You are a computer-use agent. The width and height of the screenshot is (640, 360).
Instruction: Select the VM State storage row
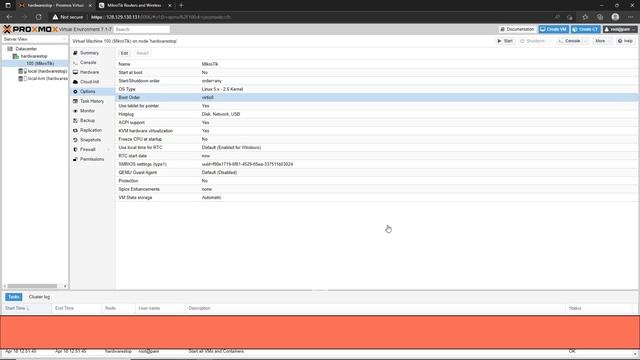click(377, 198)
